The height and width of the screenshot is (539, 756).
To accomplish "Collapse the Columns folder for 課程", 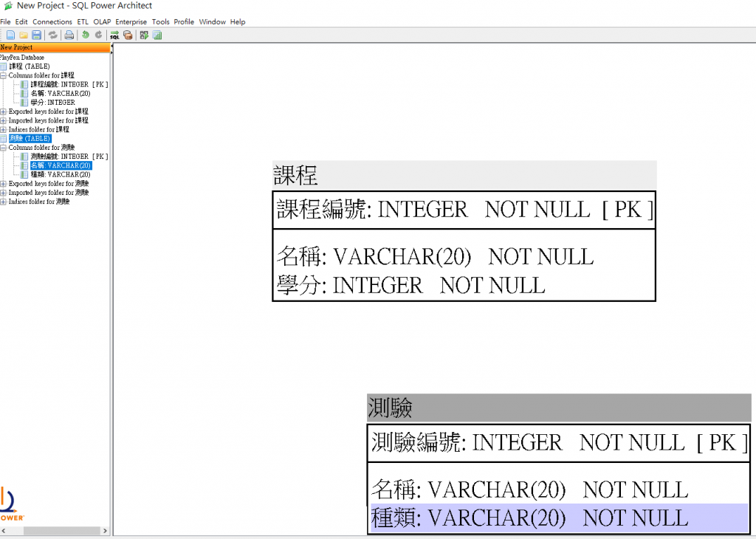I will tap(3, 75).
